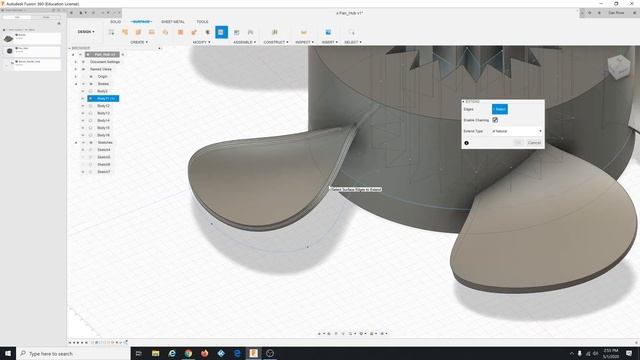Select the surface Loft tool icon

point(165,32)
